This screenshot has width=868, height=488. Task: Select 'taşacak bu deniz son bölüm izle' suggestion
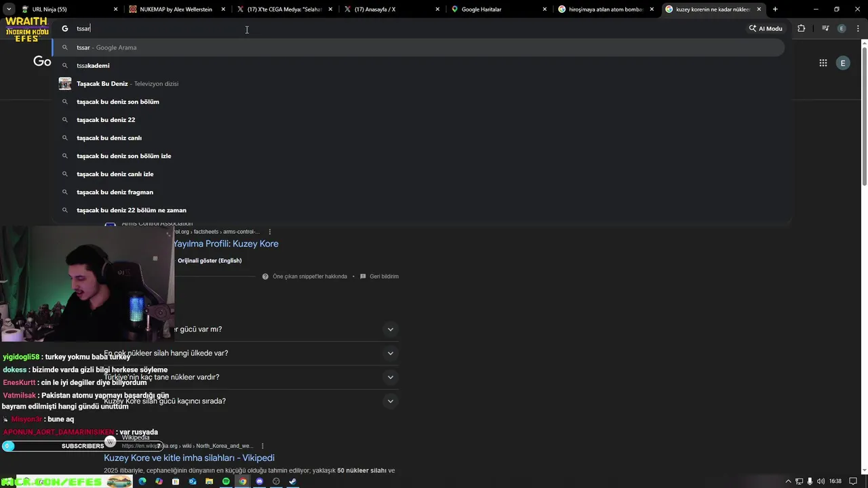419,156
